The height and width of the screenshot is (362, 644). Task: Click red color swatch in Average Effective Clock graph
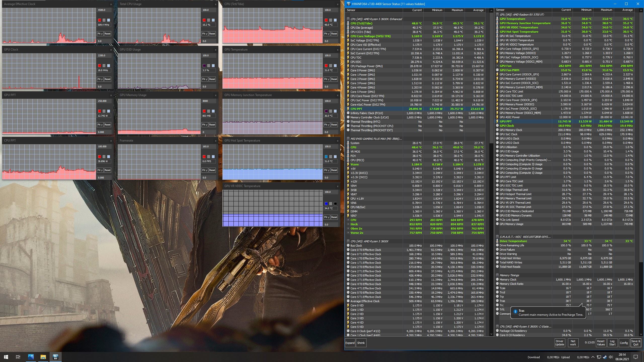[x=100, y=20]
